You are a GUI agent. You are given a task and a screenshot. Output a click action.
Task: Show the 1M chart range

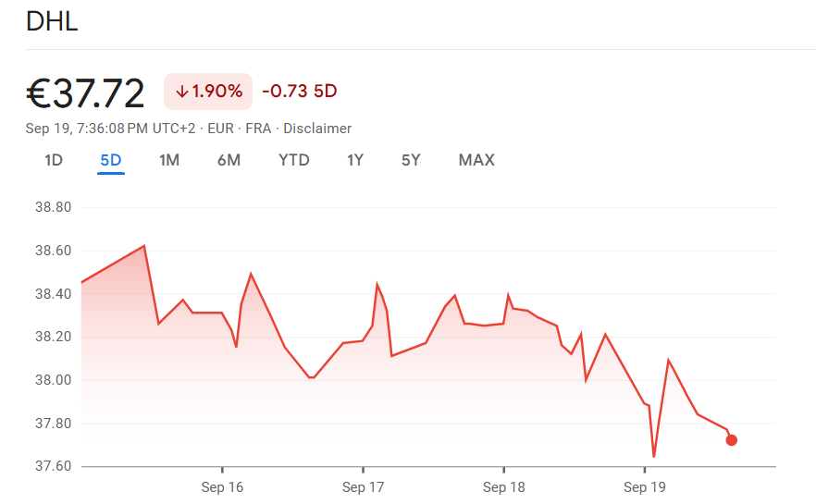click(x=169, y=160)
